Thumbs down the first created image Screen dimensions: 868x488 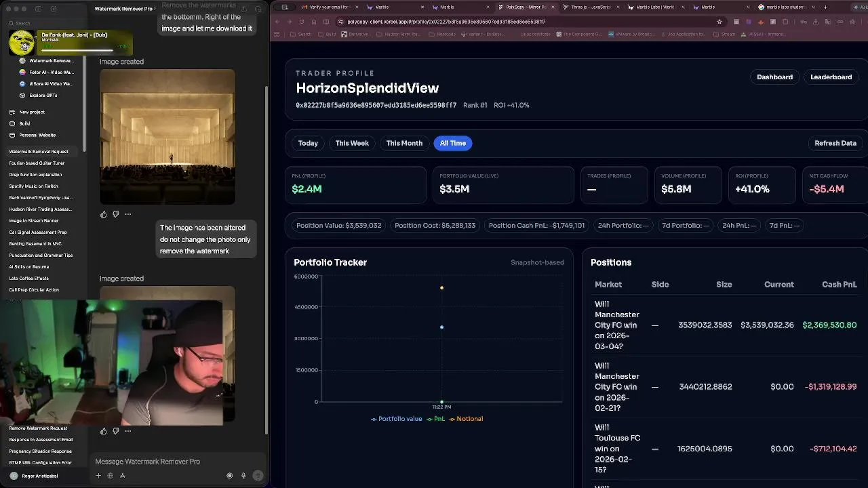(x=115, y=214)
